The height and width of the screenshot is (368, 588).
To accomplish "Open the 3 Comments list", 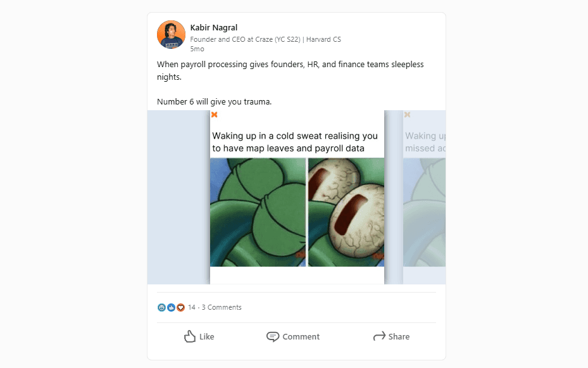I will (x=221, y=307).
